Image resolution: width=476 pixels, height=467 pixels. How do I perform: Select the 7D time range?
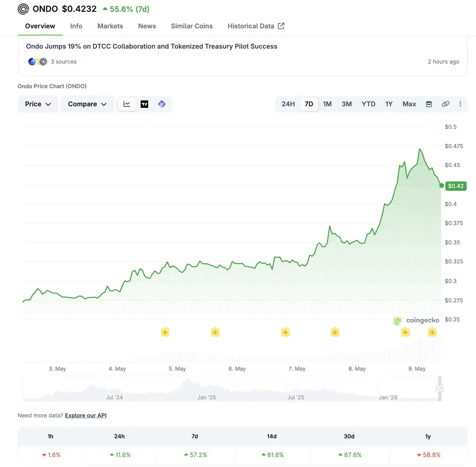click(x=309, y=104)
